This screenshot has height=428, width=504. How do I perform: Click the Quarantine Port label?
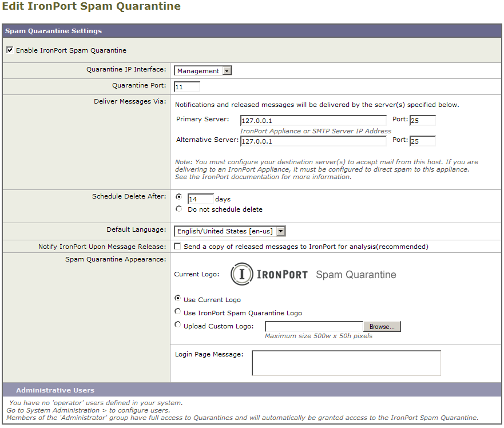(x=139, y=85)
